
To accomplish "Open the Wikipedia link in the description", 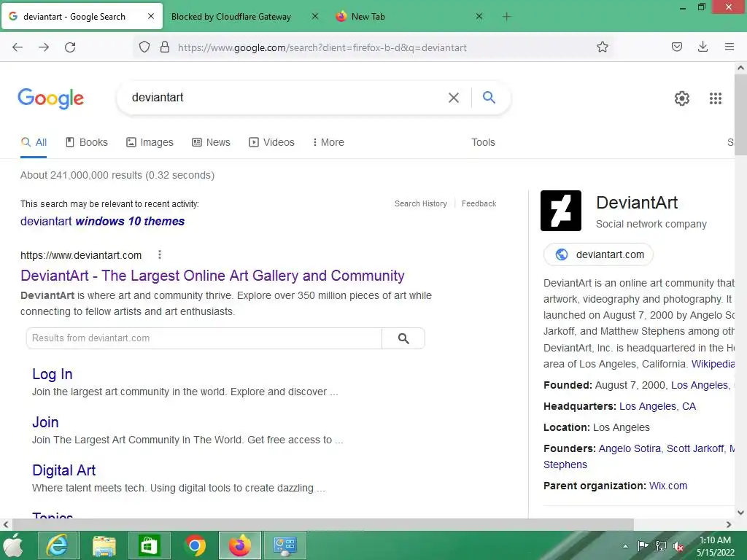I will [x=713, y=365].
